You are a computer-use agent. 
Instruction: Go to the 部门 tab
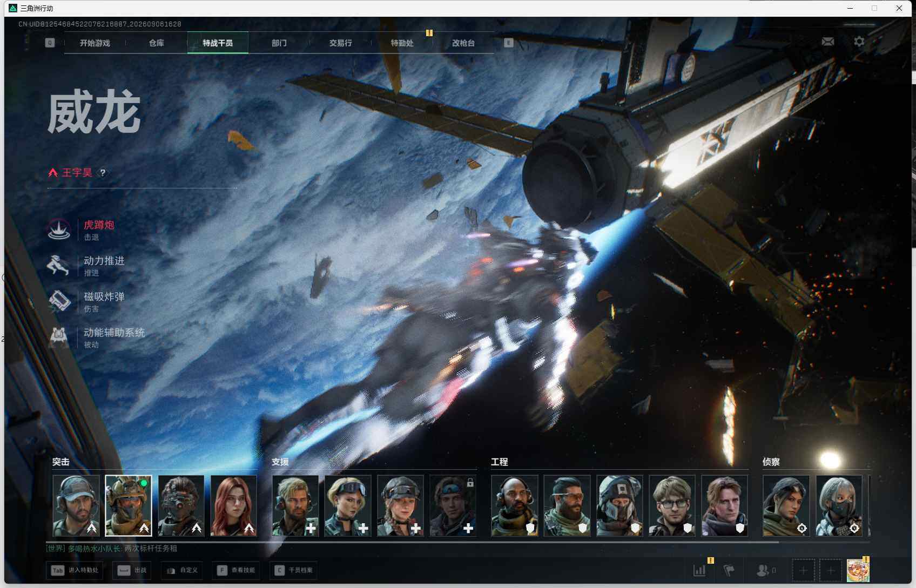(279, 43)
